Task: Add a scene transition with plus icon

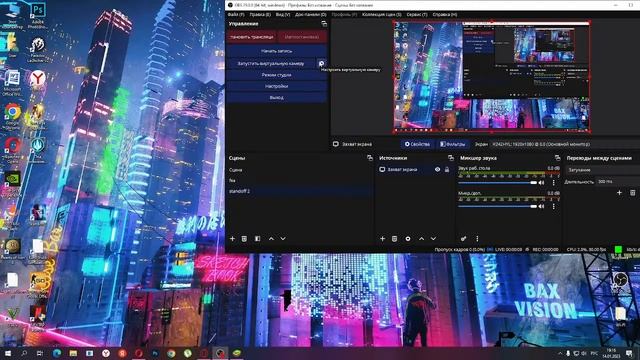Action: (619, 192)
